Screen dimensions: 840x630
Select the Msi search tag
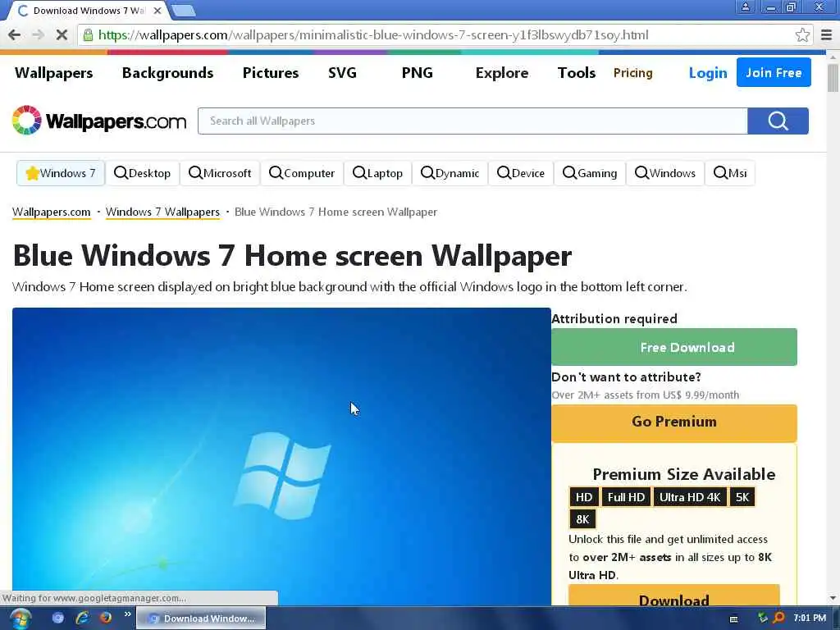[x=730, y=173]
